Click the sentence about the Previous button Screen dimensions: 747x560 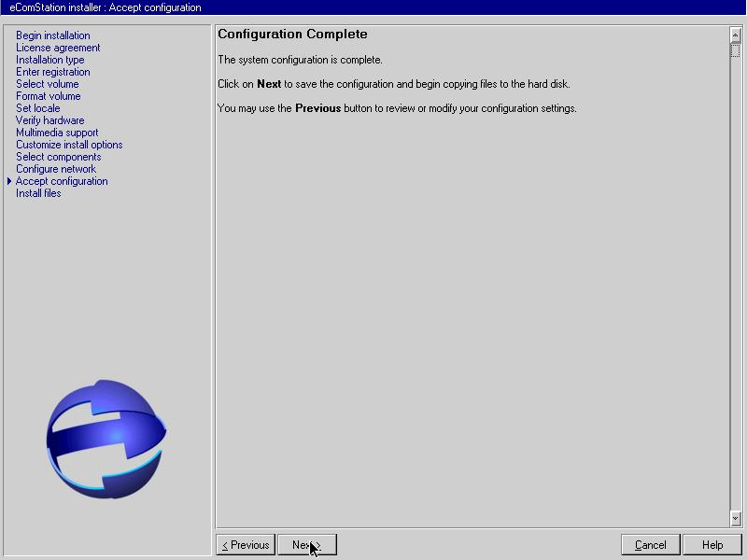coord(398,108)
